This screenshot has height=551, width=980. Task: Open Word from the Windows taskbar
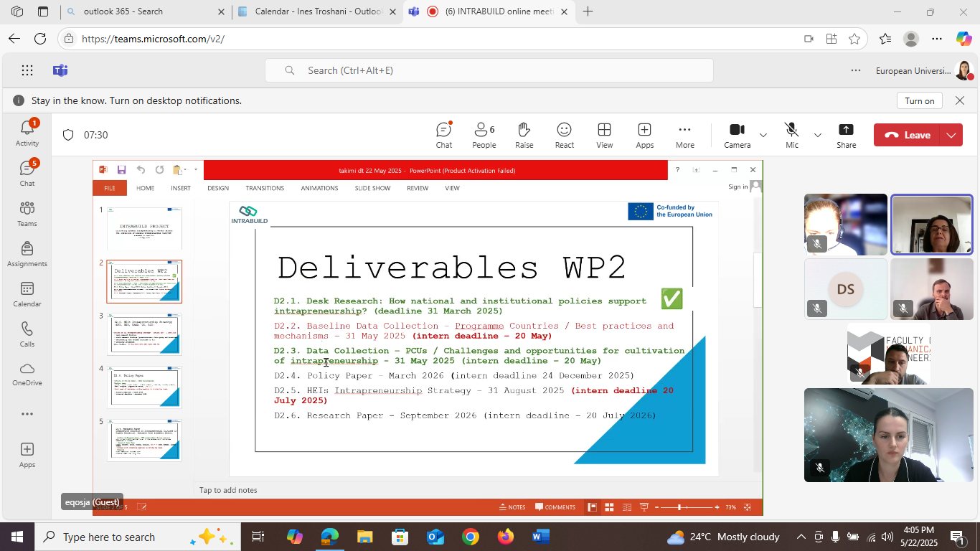(540, 537)
